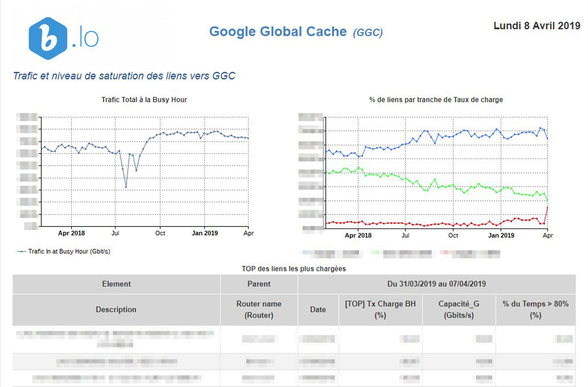Click the Router name (Router) column header
The height and width of the screenshot is (387, 588).
[x=259, y=310]
